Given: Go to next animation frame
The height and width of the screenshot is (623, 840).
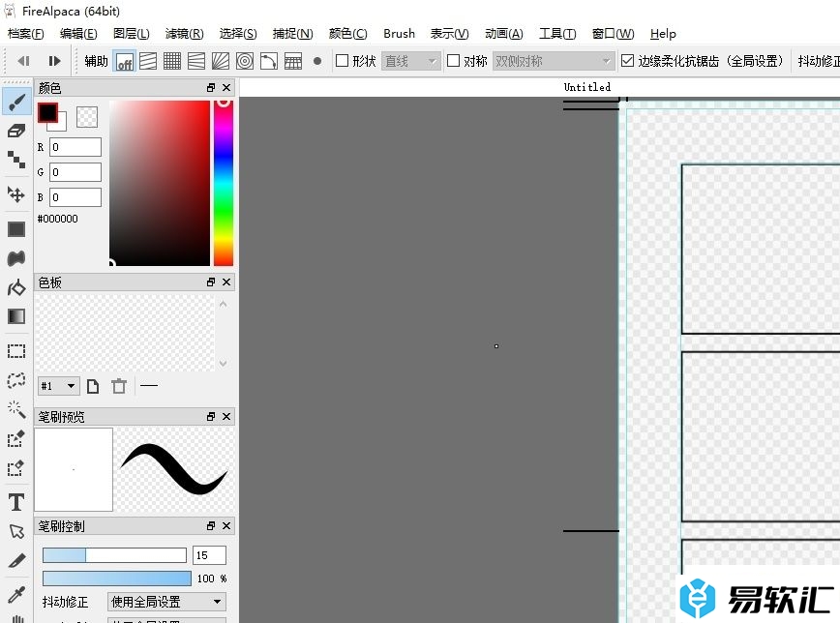Looking at the screenshot, I should pyautogui.click(x=54, y=61).
